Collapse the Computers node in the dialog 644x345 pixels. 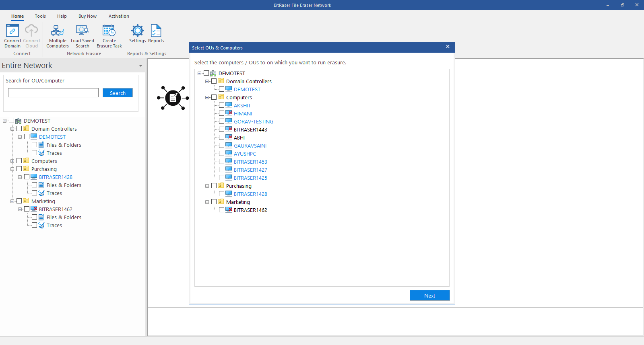click(207, 97)
